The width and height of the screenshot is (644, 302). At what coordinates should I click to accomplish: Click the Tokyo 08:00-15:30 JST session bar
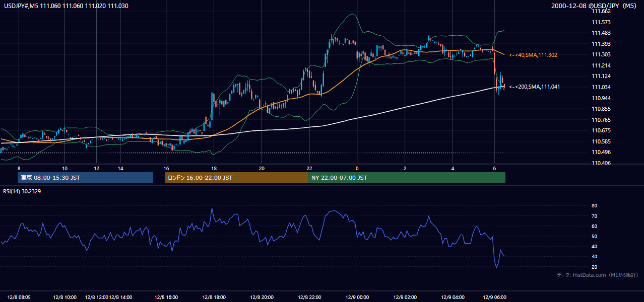86,178
